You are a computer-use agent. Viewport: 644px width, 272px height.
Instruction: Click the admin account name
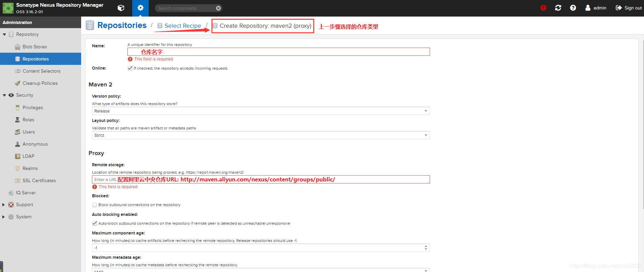600,8
